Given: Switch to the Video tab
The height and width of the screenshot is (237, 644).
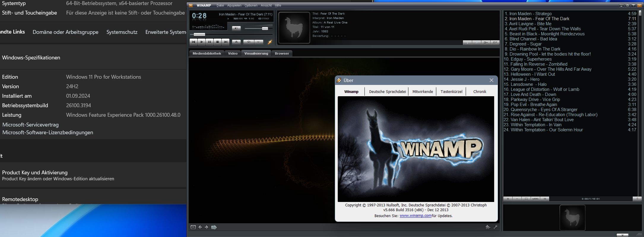Looking at the screenshot, I should pos(233,53).
